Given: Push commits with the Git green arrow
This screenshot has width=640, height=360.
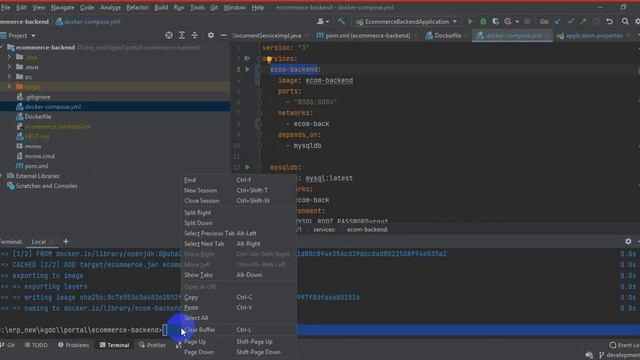Looking at the screenshot, I should 583,22.
